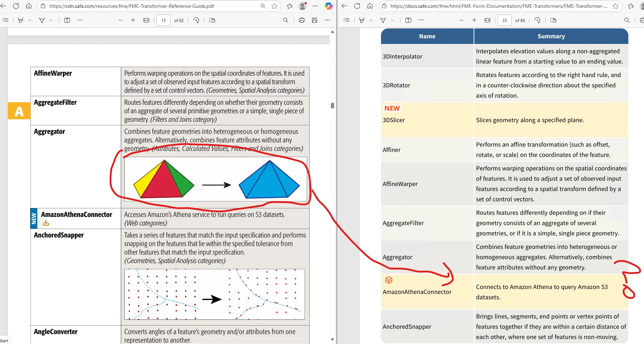This screenshot has height=344, width=644.
Task: Click the AnchoredSnapper dots illustration
Action: (x=214, y=294)
